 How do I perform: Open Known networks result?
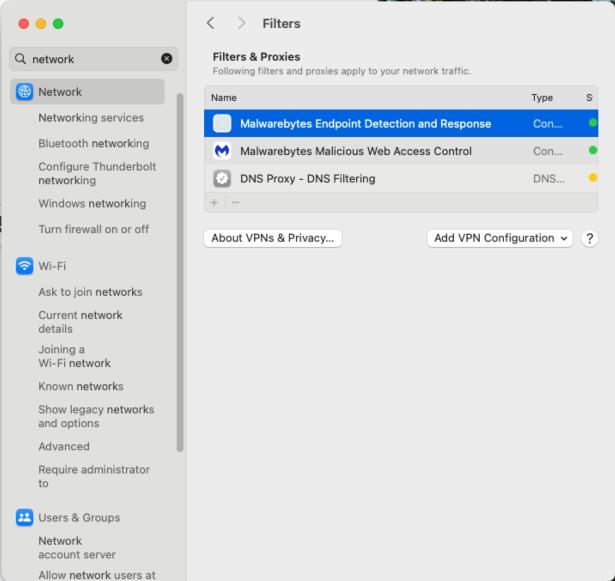click(81, 386)
